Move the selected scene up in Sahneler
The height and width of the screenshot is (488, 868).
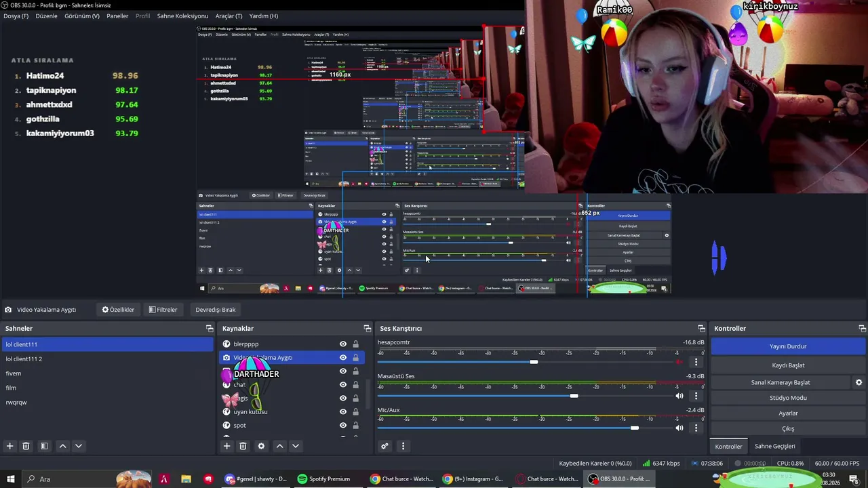[62, 446]
